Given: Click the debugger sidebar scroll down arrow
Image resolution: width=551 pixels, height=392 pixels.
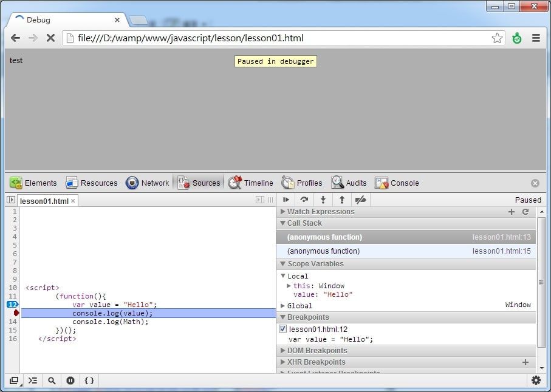Looking at the screenshot, I should pyautogui.click(x=541, y=368).
